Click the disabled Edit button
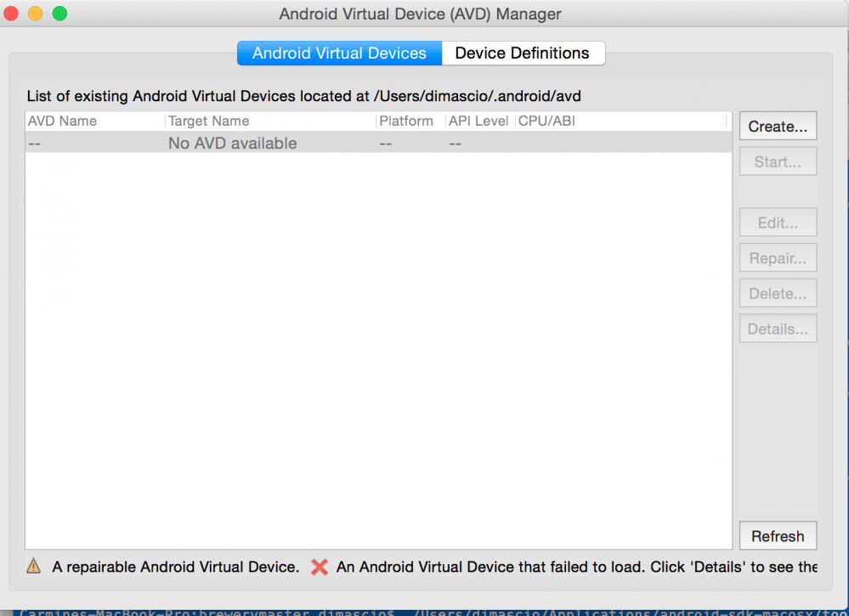The width and height of the screenshot is (849, 616). pyautogui.click(x=777, y=222)
